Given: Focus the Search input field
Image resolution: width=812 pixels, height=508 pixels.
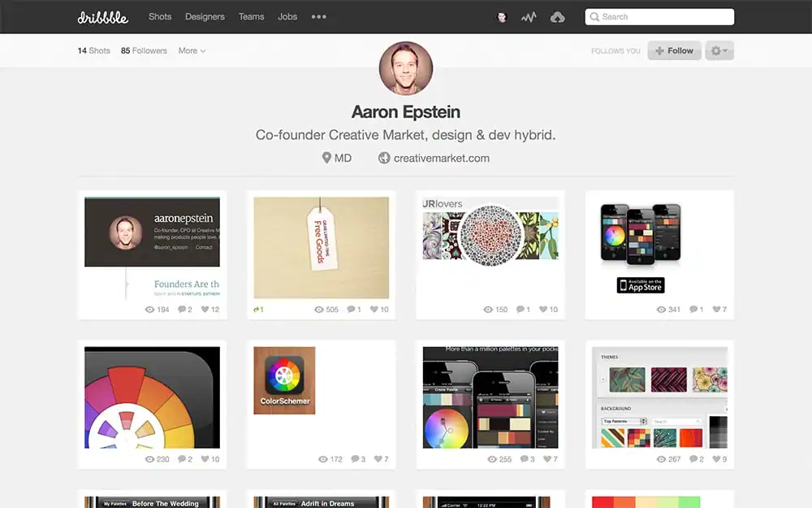Looking at the screenshot, I should (659, 16).
